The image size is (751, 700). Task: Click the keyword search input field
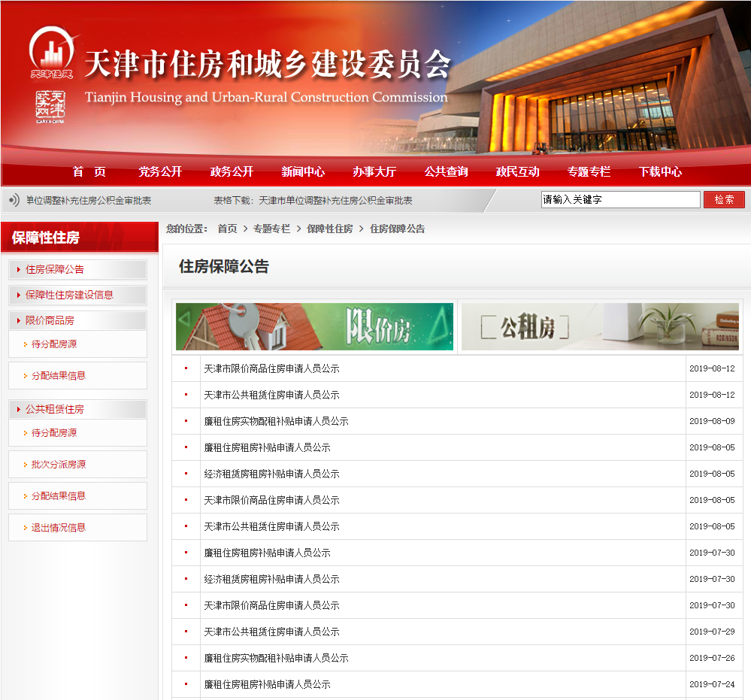(619, 199)
